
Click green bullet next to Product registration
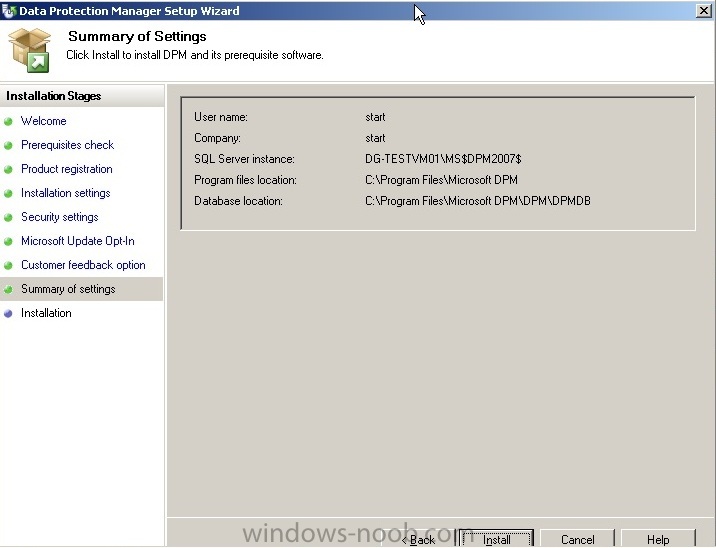point(8,169)
